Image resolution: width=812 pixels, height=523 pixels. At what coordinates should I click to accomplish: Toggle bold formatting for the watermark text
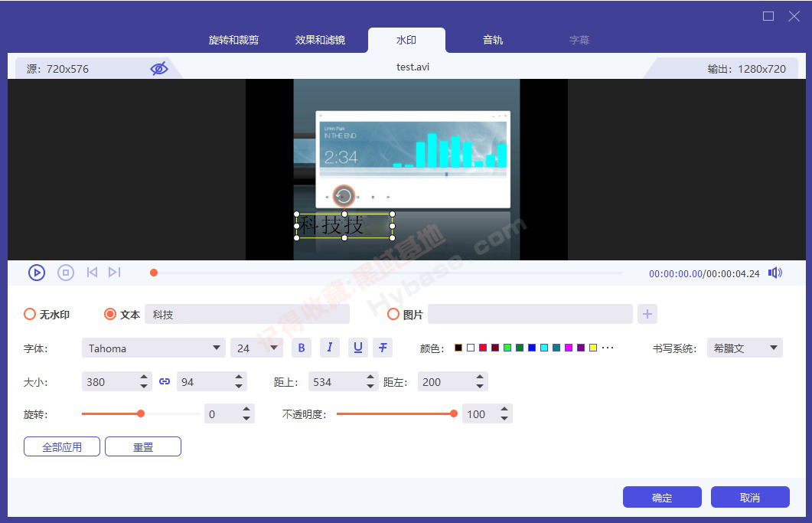[302, 348]
